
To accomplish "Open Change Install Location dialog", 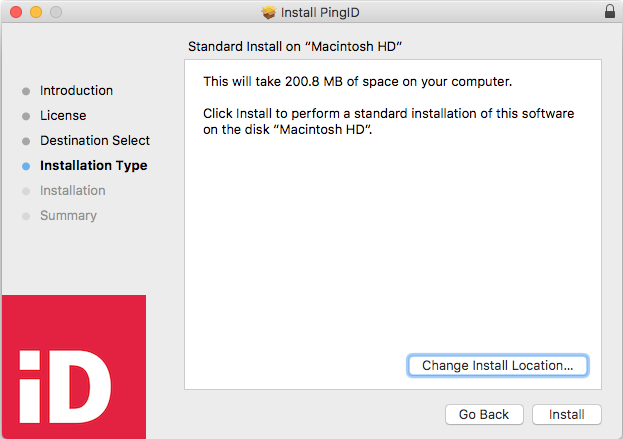I will point(497,365).
